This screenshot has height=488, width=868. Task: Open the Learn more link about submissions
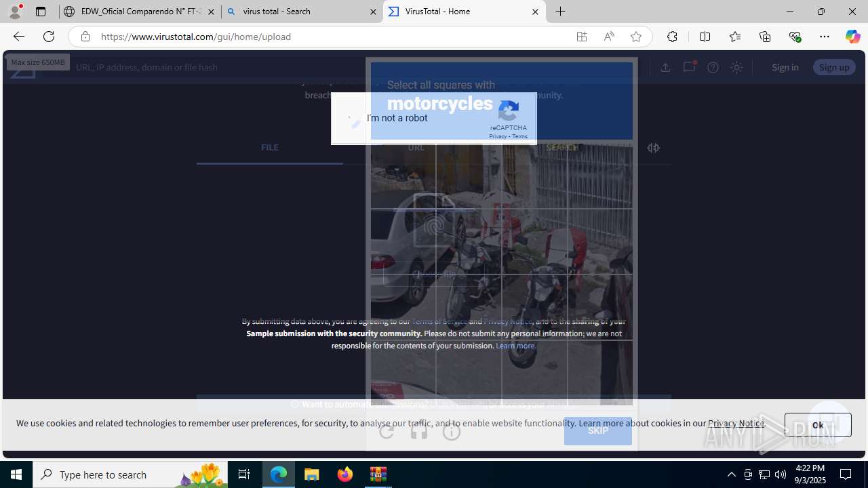[515, 346]
